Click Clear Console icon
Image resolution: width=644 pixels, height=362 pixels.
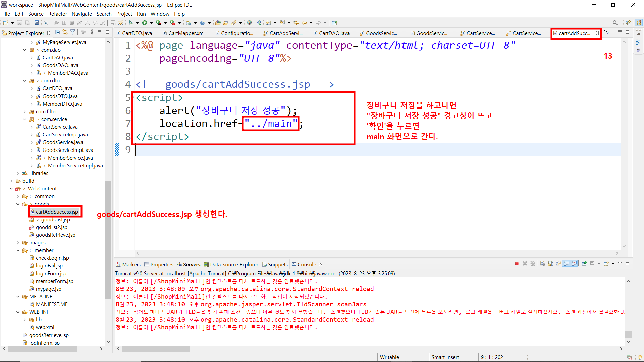point(543,264)
